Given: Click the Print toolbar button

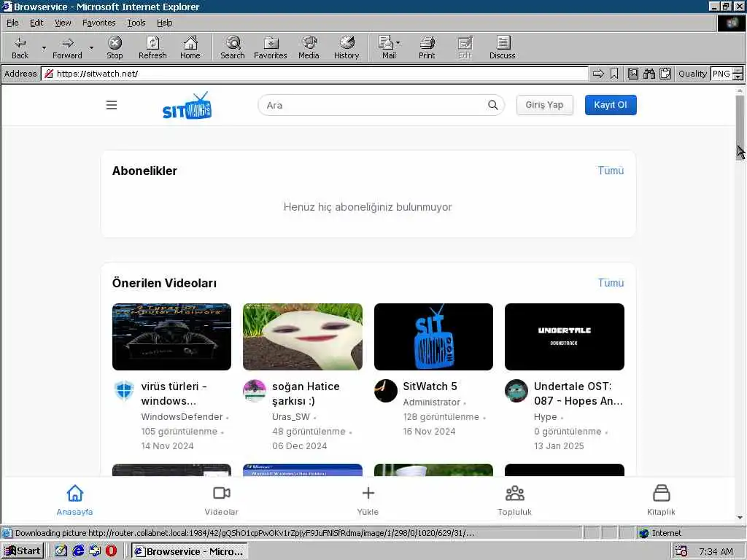Looking at the screenshot, I should 427,47.
